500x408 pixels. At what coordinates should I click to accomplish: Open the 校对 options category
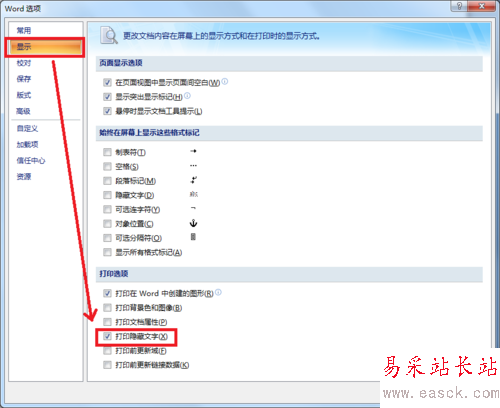(24, 63)
